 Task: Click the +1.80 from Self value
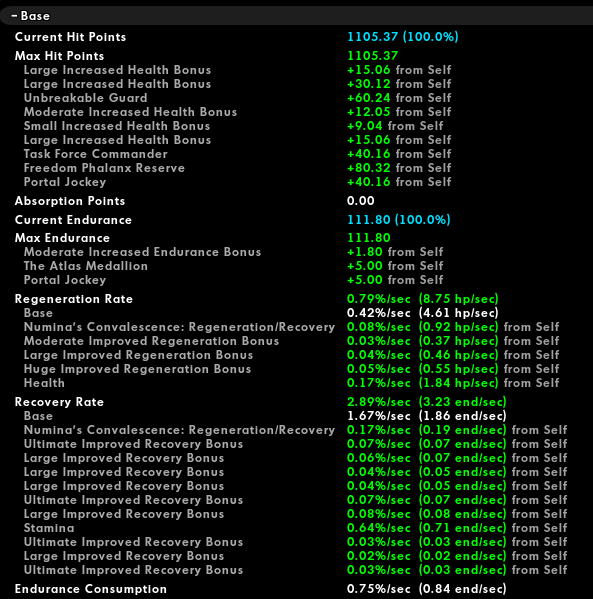[395, 252]
